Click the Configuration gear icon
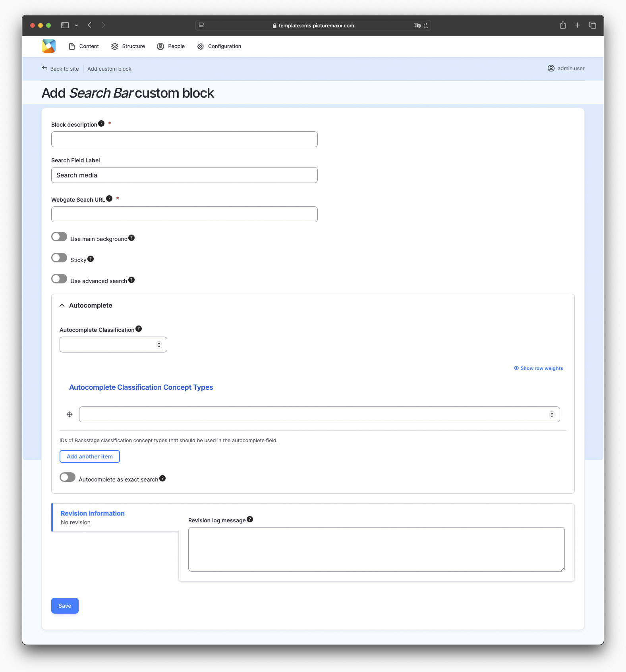This screenshot has height=672, width=626. click(201, 46)
